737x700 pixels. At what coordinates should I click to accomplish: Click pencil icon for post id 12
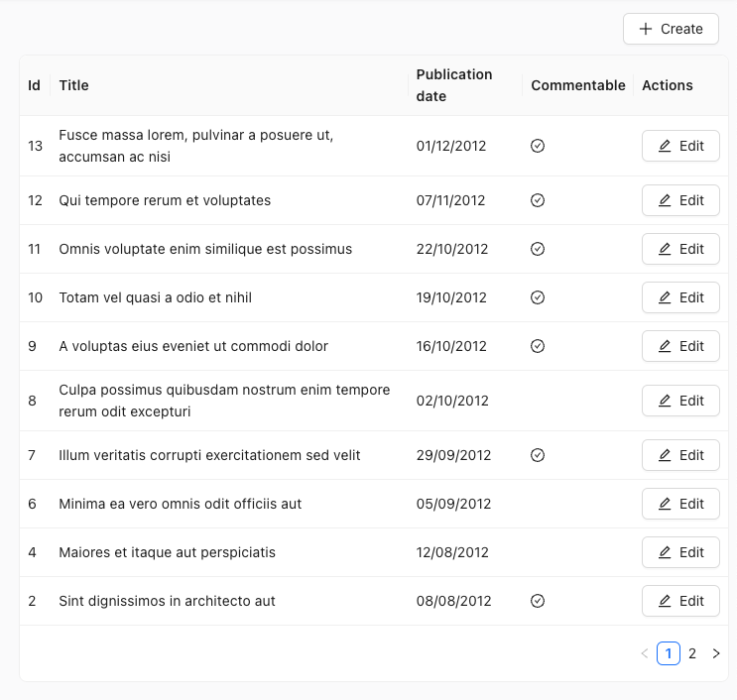click(x=665, y=200)
